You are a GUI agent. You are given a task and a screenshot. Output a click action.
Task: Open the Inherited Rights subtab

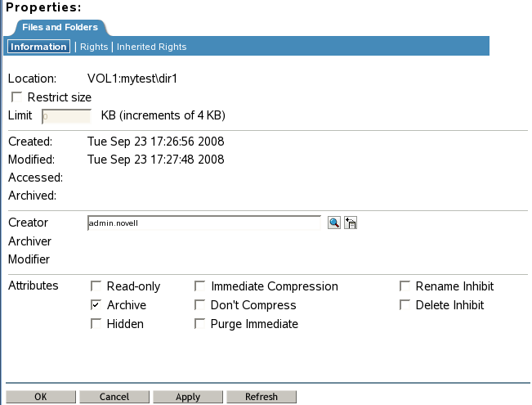[x=151, y=47]
